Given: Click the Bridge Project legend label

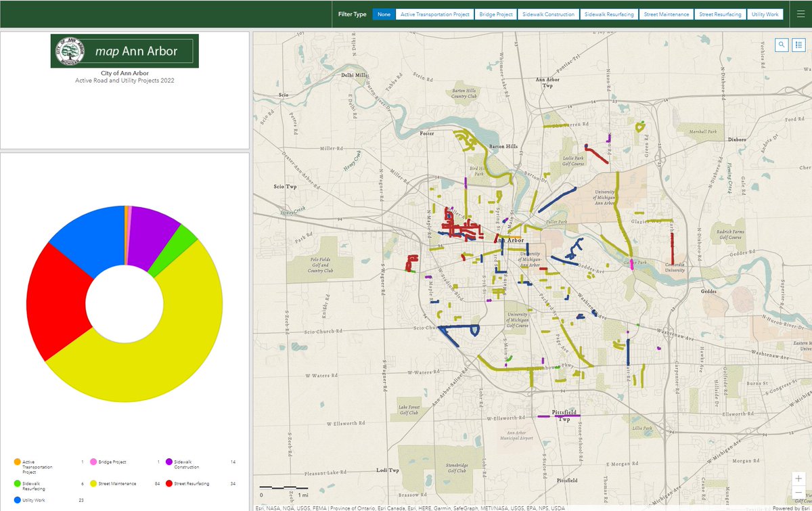Looking at the screenshot, I should tap(112, 462).
